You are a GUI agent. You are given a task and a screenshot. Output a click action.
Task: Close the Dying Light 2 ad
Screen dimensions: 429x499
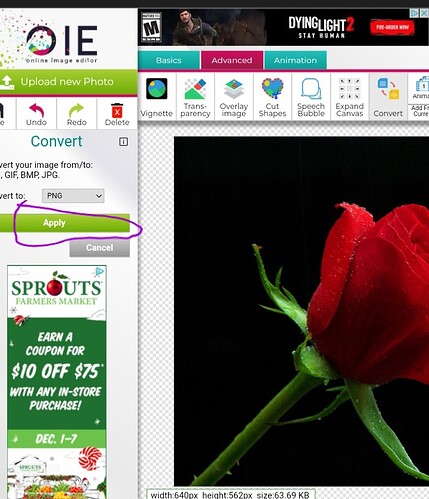point(424,13)
